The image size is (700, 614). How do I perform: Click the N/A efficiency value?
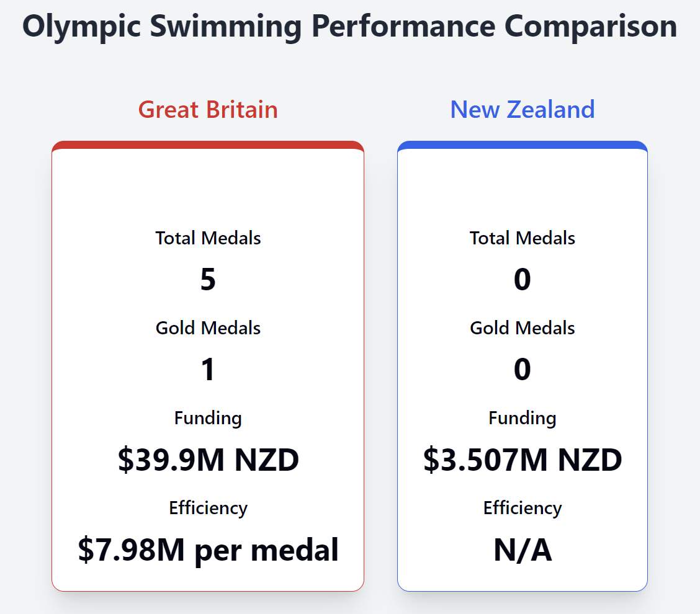[x=522, y=550]
